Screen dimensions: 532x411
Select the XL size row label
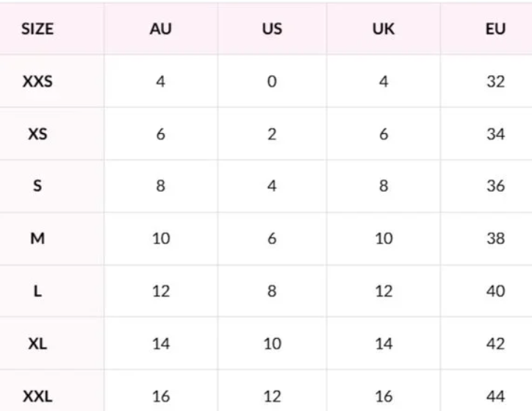coord(37,343)
